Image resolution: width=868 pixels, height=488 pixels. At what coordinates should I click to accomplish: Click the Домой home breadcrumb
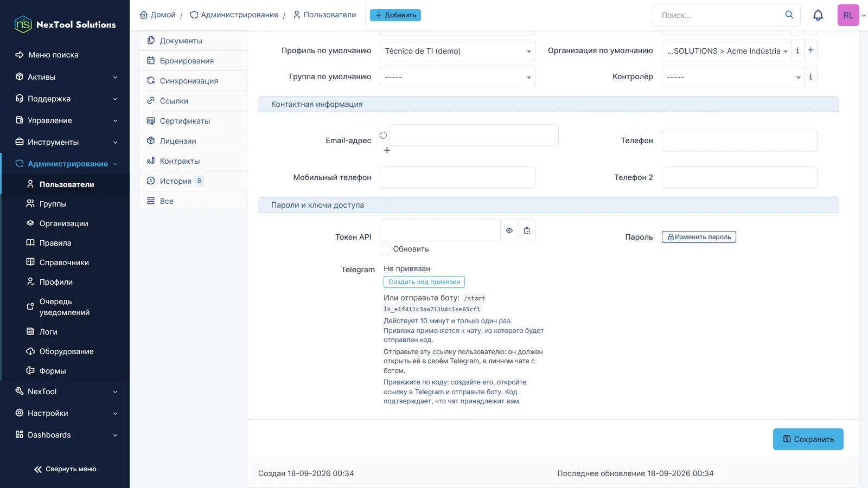[158, 15]
